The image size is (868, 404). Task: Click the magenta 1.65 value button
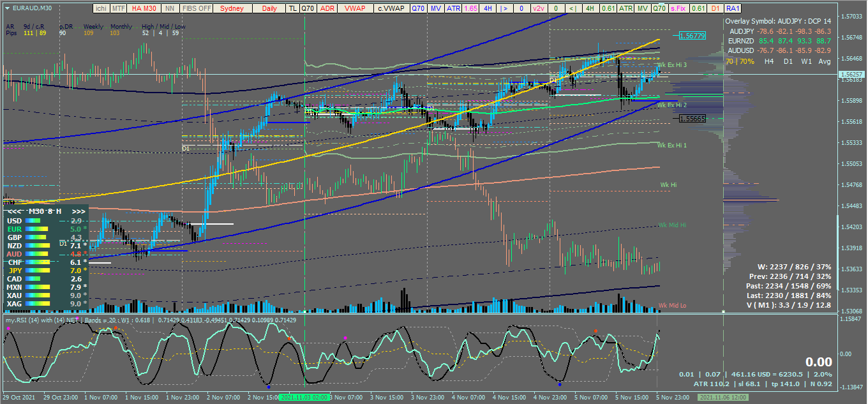tap(470, 8)
